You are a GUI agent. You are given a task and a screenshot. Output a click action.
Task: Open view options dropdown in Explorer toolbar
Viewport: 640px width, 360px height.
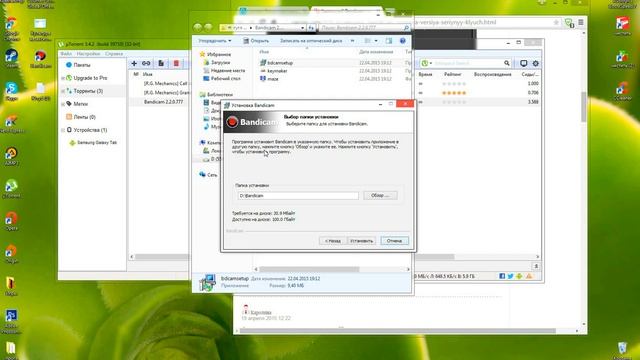pyautogui.click(x=376, y=41)
